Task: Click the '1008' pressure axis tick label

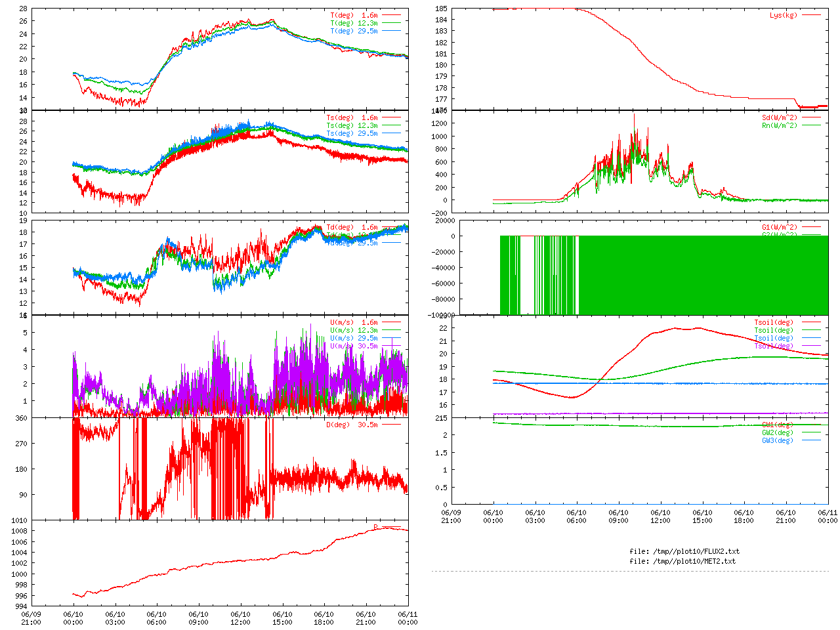Action: click(19, 531)
